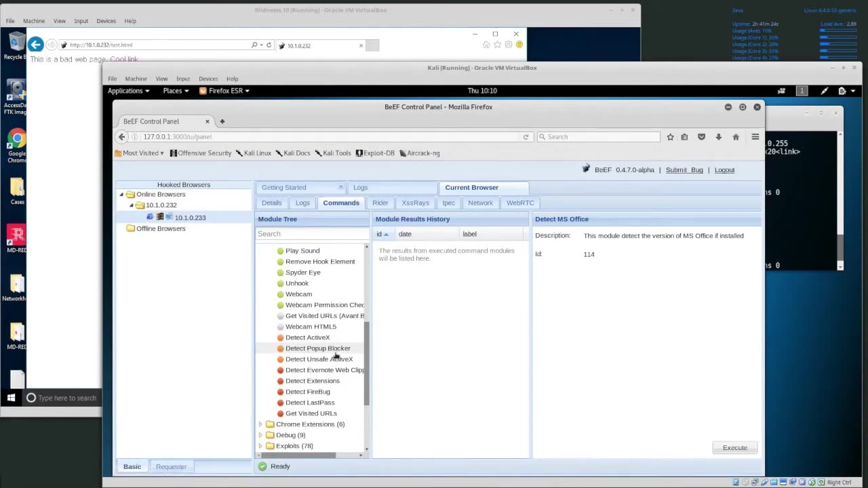Select the Detect FireBug module
The width and height of the screenshot is (868, 488).
[x=308, y=392]
